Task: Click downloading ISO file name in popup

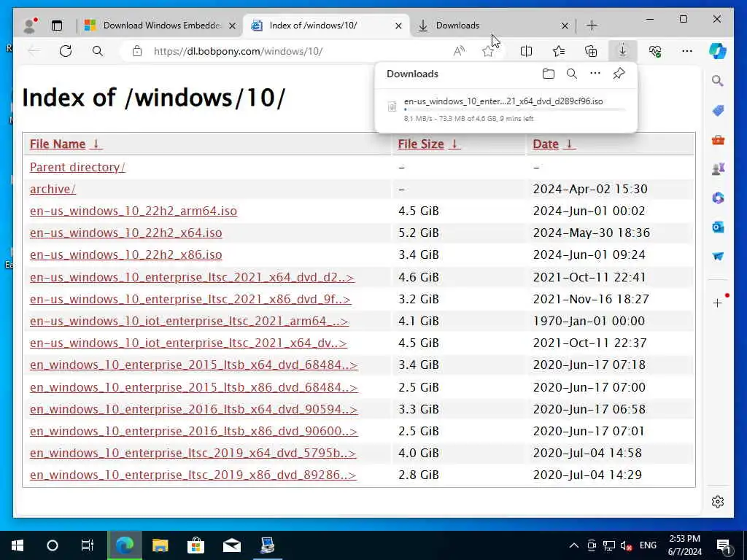Action: (503, 101)
